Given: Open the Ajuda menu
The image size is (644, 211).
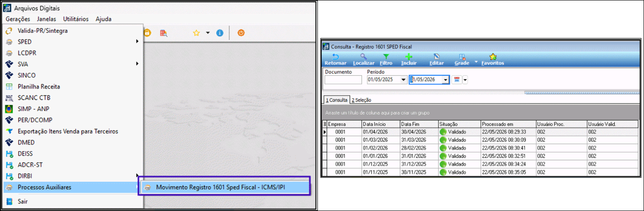Looking at the screenshot, I should [104, 19].
